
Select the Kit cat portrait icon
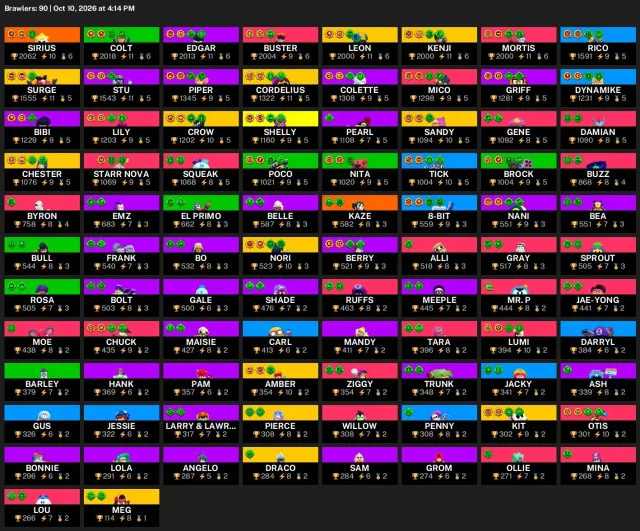pos(518,415)
